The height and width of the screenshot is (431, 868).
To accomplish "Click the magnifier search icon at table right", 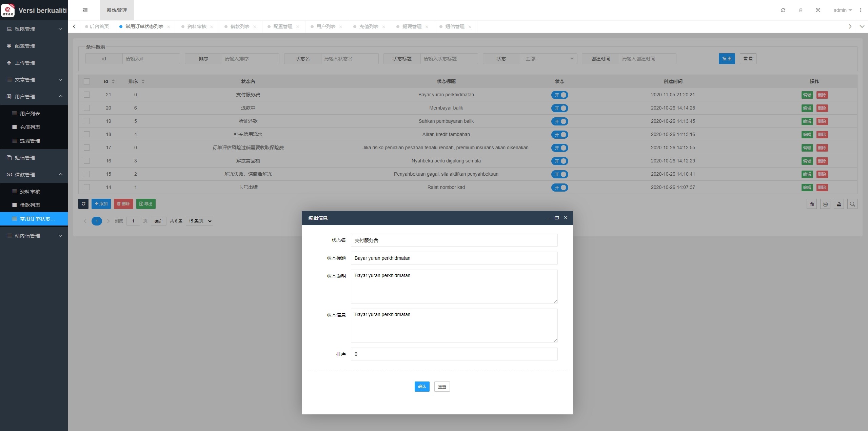I will point(852,204).
